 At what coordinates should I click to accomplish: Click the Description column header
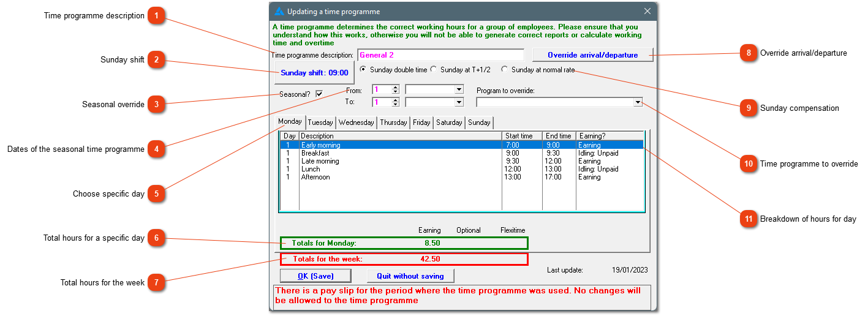(401, 136)
